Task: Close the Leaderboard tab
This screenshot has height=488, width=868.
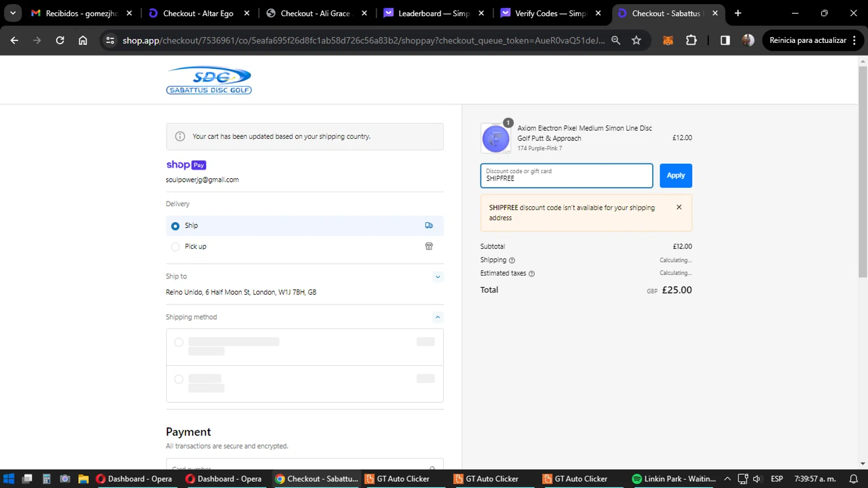Action: click(481, 13)
